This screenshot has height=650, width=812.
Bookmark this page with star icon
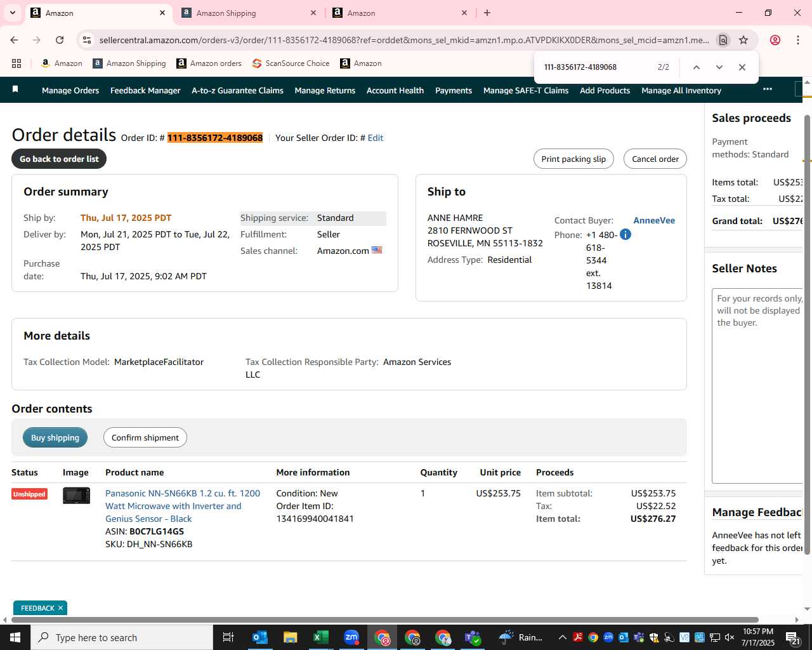743,40
